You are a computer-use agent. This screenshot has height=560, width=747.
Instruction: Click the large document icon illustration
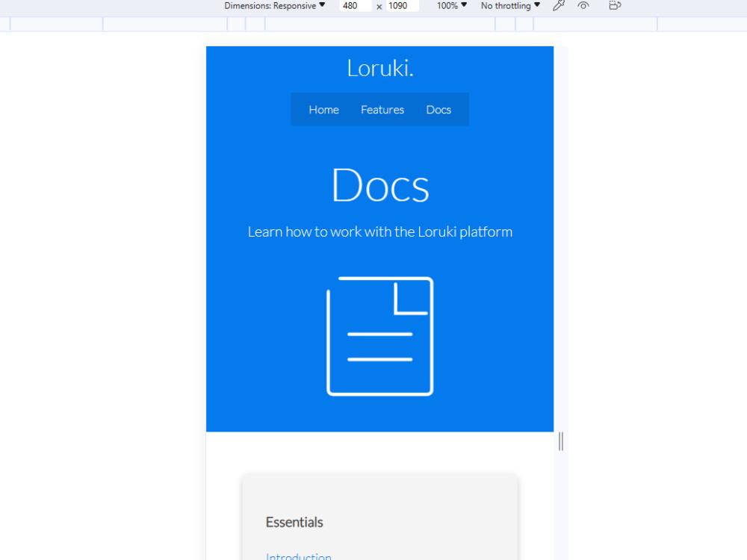pos(379,336)
